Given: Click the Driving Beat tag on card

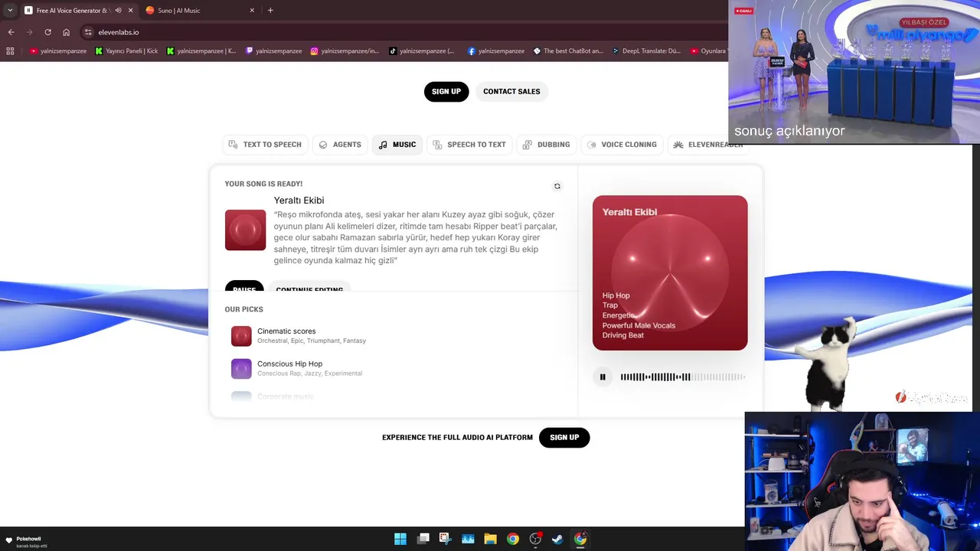Looking at the screenshot, I should coord(622,335).
